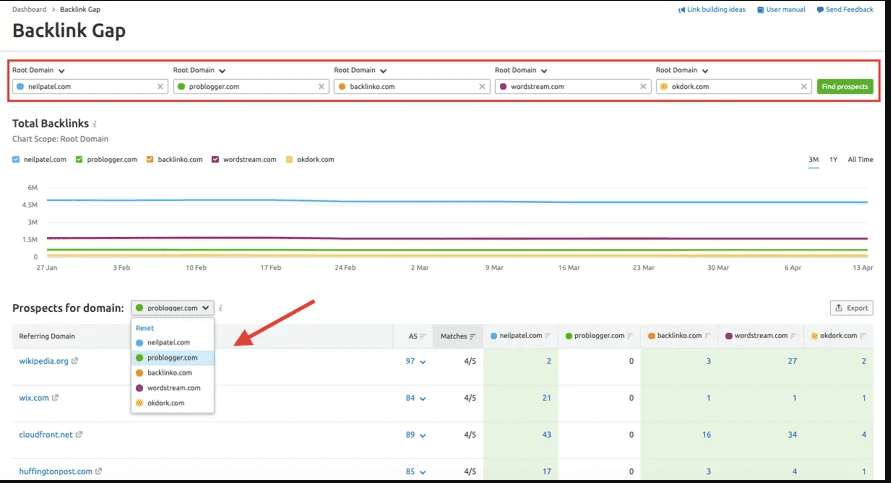Uncheck okdork.com in chart legend

click(x=289, y=160)
